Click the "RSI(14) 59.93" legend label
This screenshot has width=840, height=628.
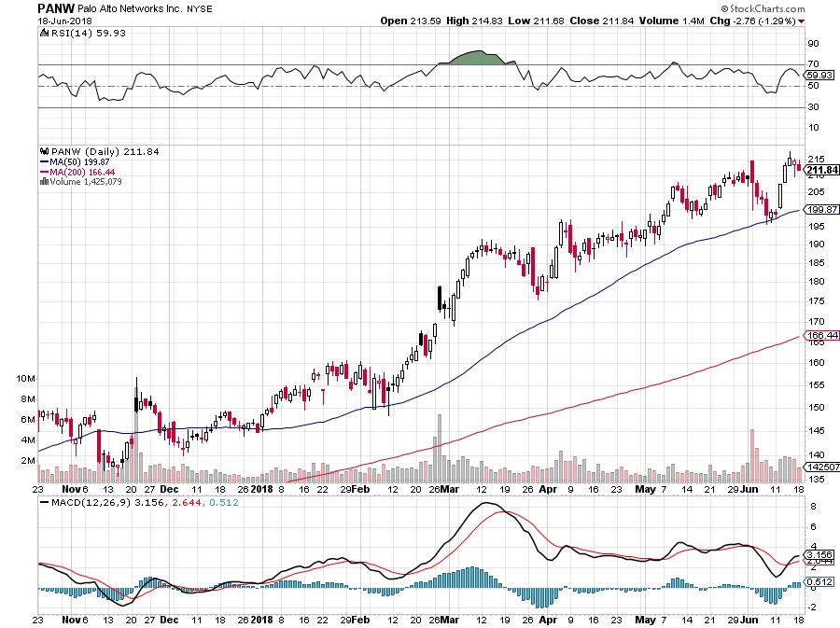tap(89, 34)
